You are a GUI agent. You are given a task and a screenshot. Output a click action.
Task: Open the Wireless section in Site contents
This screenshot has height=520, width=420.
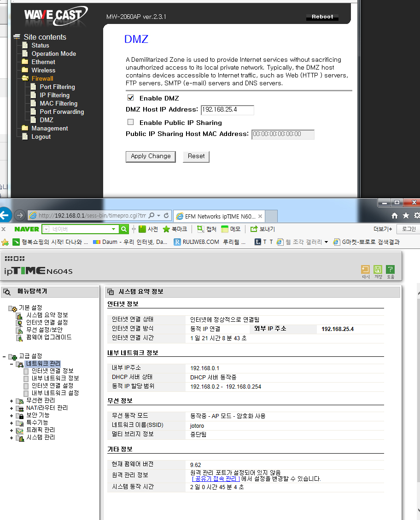(x=43, y=71)
